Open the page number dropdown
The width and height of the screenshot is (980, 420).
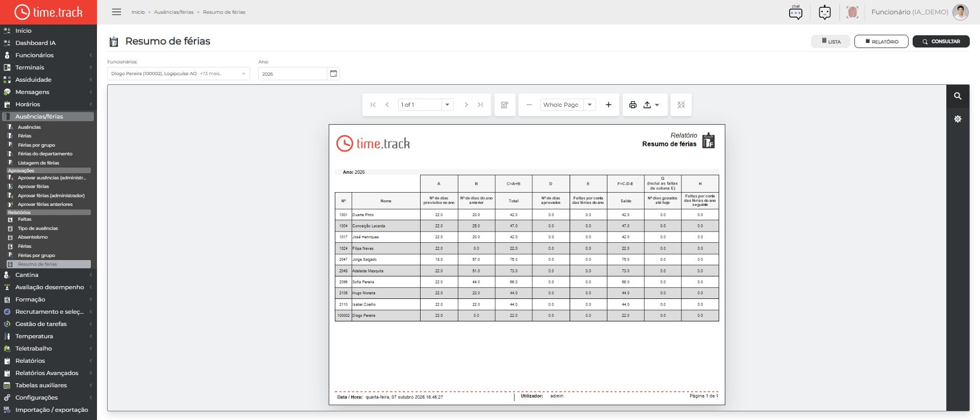(x=447, y=105)
